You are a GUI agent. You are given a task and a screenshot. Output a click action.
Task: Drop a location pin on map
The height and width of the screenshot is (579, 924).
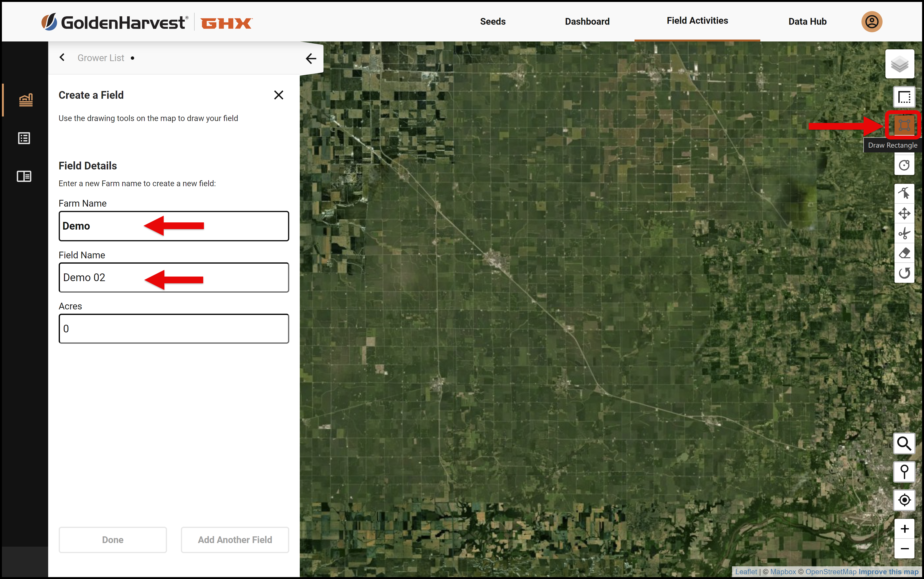(x=904, y=472)
